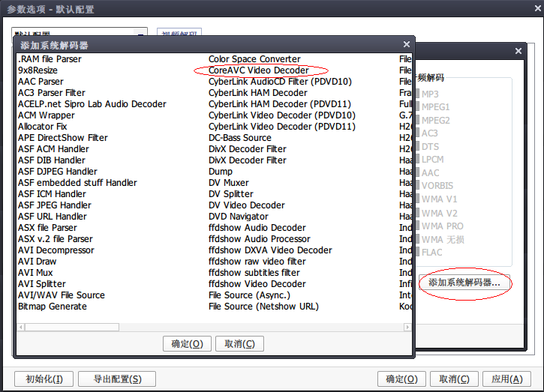Select Color Space Converter
The width and height of the screenshot is (544, 392).
pos(254,59)
